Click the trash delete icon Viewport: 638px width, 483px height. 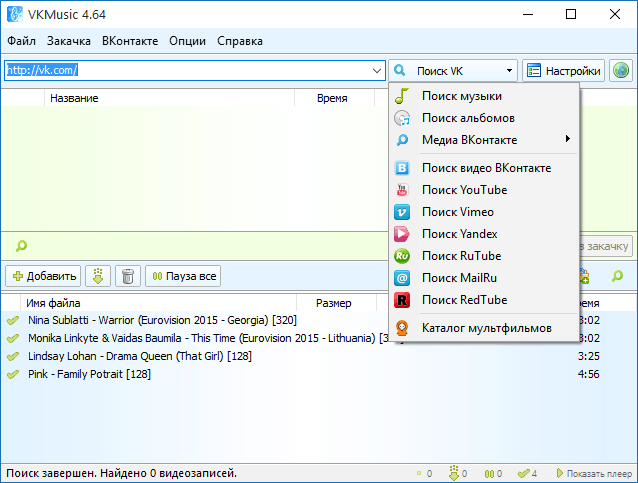(x=127, y=276)
